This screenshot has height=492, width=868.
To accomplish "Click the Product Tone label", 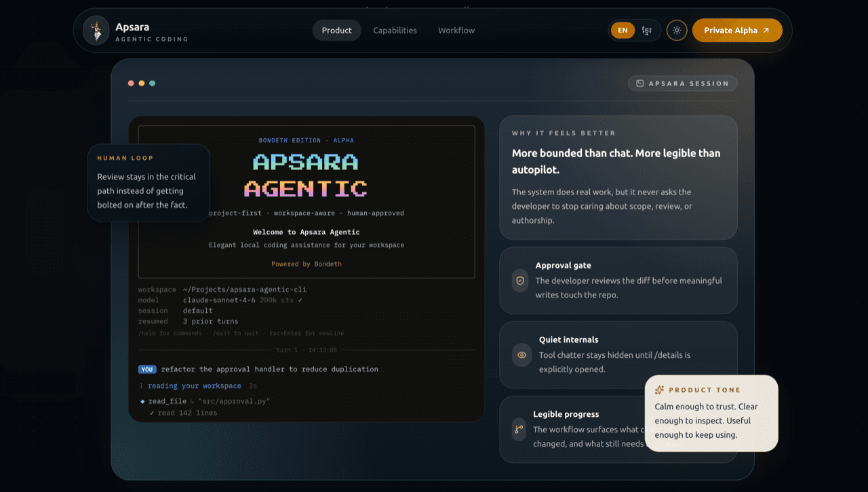I will [x=705, y=390].
